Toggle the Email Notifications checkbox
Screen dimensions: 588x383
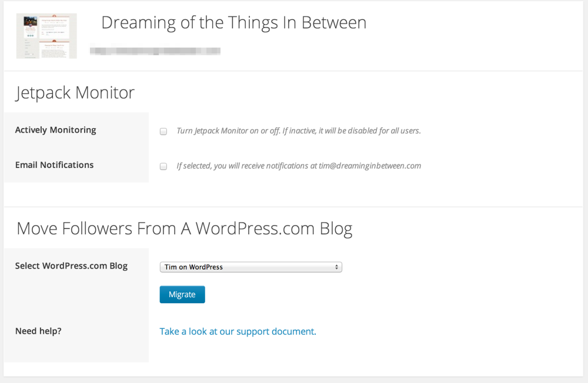[x=163, y=167]
